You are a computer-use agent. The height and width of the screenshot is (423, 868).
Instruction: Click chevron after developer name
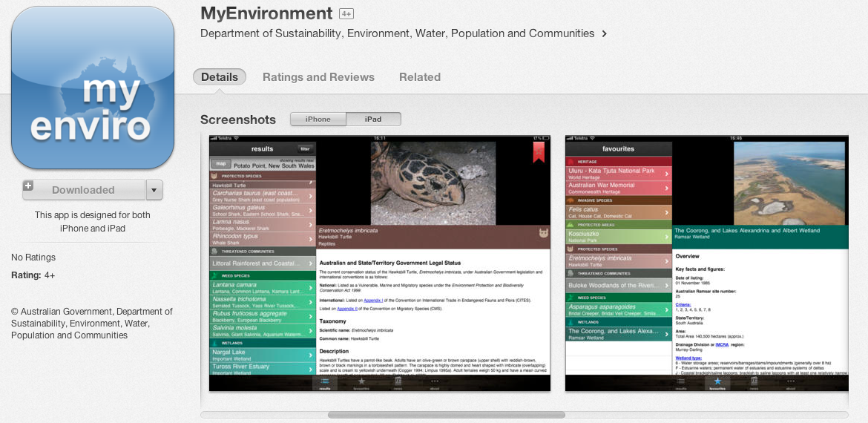[x=604, y=34]
